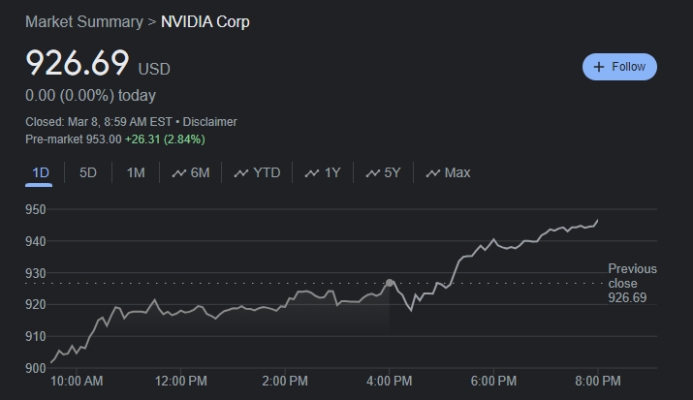This screenshot has height=400, width=693.
Task: Click the 920 price axis label
Action: coord(36,305)
